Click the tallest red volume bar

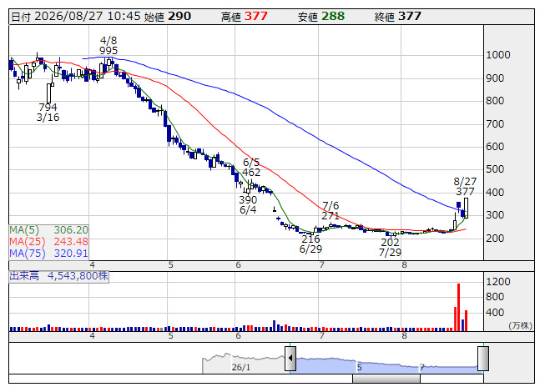tap(458, 307)
